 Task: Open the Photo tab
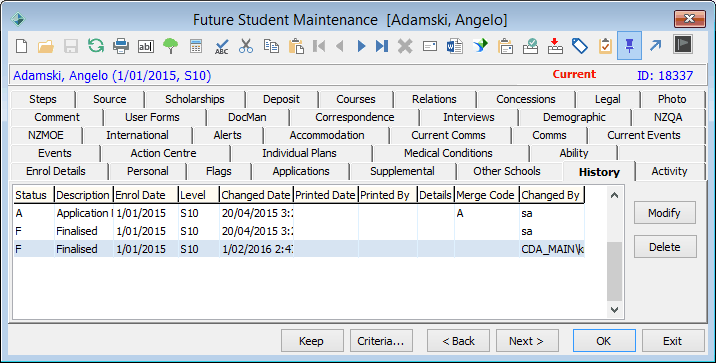pyautogui.click(x=672, y=99)
